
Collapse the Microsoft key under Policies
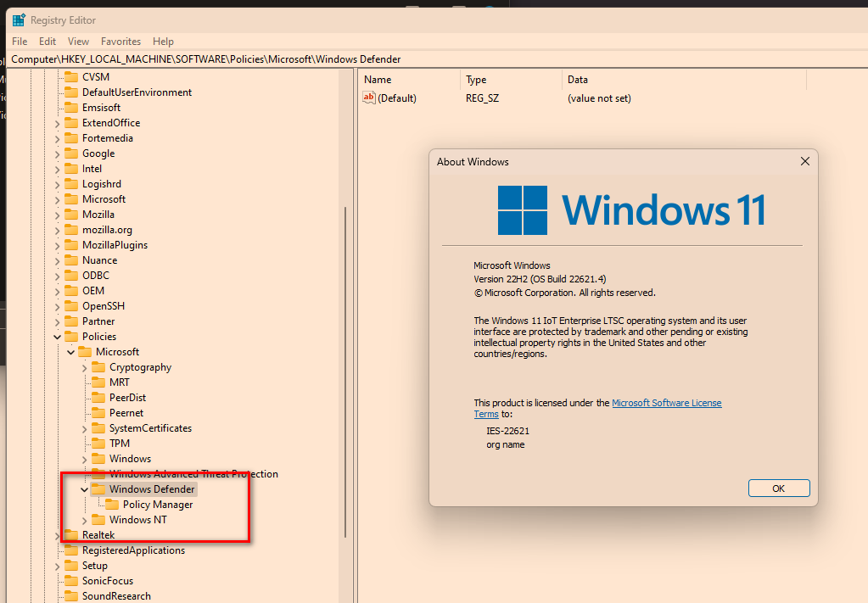pos(71,352)
